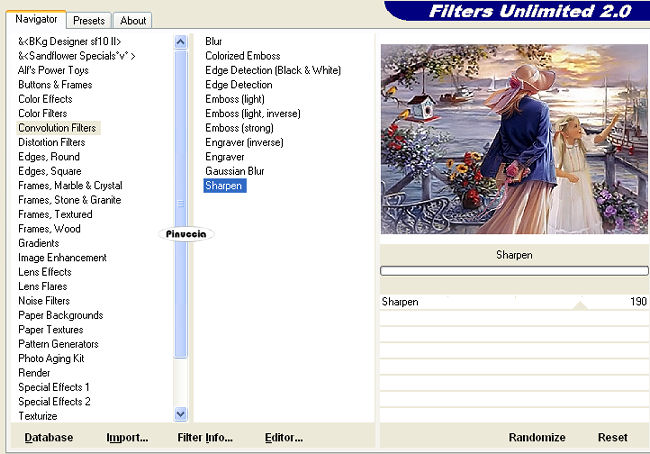Select the Texturize category
650x454 pixels.
coord(38,416)
